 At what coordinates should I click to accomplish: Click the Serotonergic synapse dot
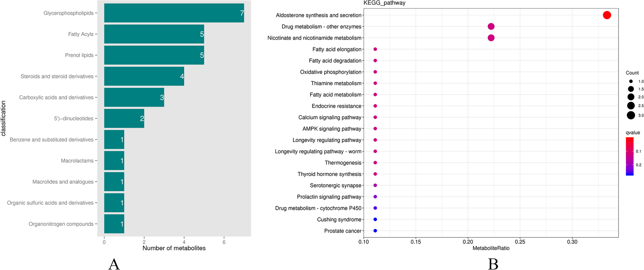375,185
